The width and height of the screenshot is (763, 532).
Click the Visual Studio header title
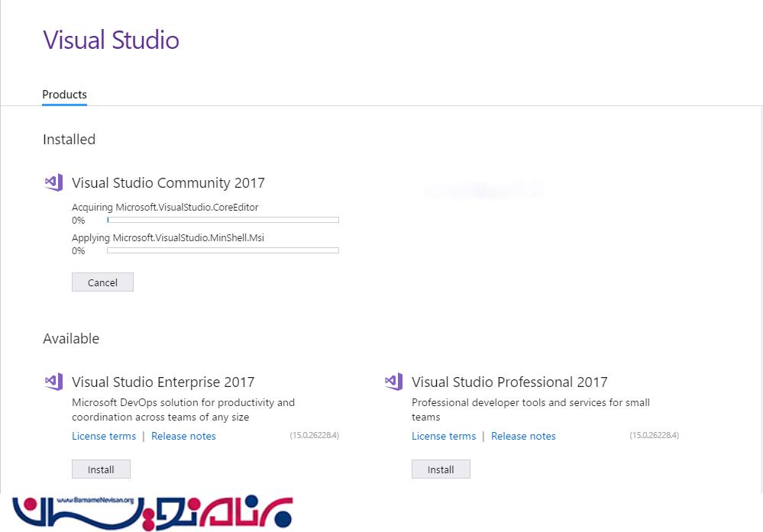(x=112, y=40)
